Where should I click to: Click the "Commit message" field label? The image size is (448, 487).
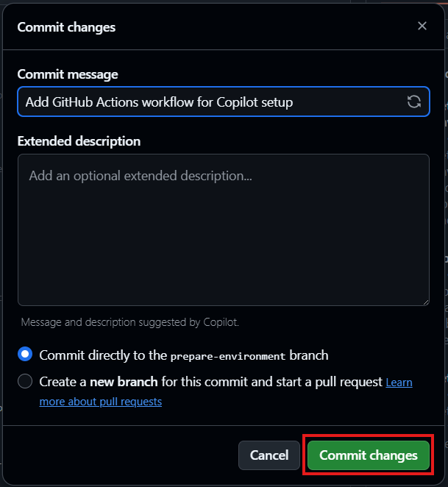tap(68, 74)
